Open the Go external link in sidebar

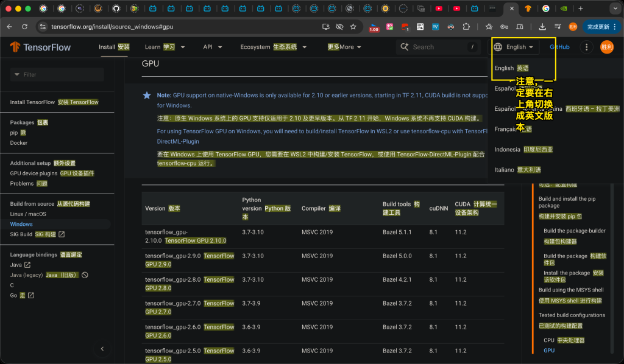tap(22, 295)
